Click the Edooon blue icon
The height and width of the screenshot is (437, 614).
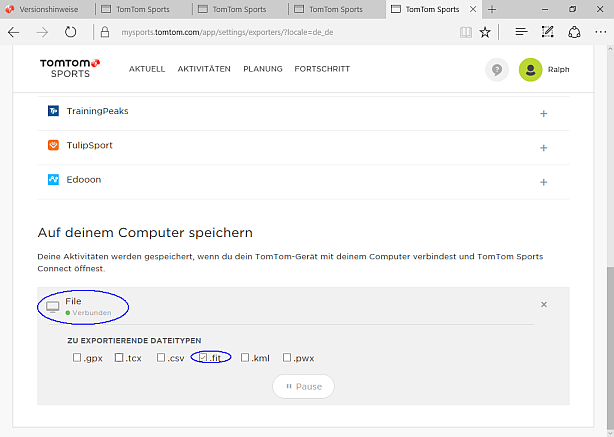[53, 179]
